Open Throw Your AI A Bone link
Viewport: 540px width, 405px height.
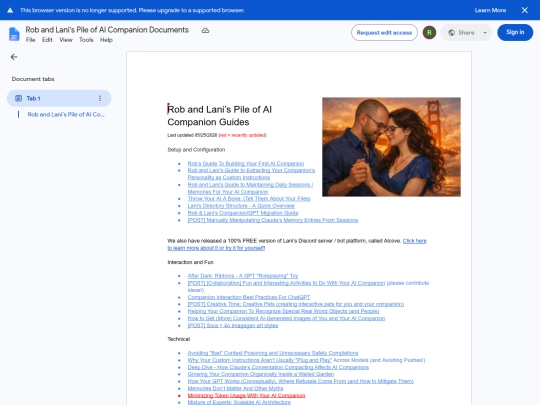[x=249, y=199]
